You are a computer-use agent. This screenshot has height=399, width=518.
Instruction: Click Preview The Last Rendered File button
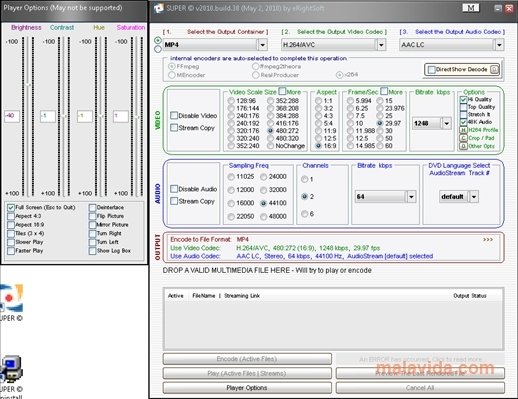point(420,373)
